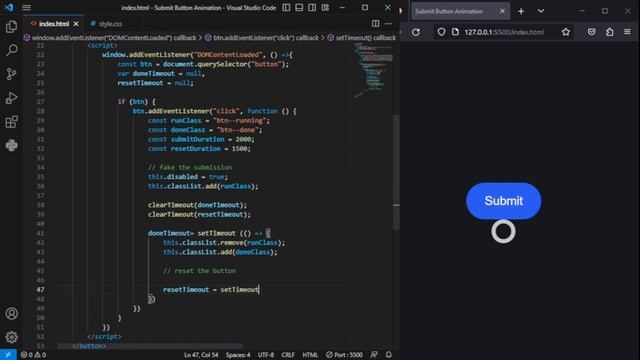This screenshot has width=640, height=360.
Task: Select setTimeout callback breadcrumb
Action: click(x=362, y=38)
